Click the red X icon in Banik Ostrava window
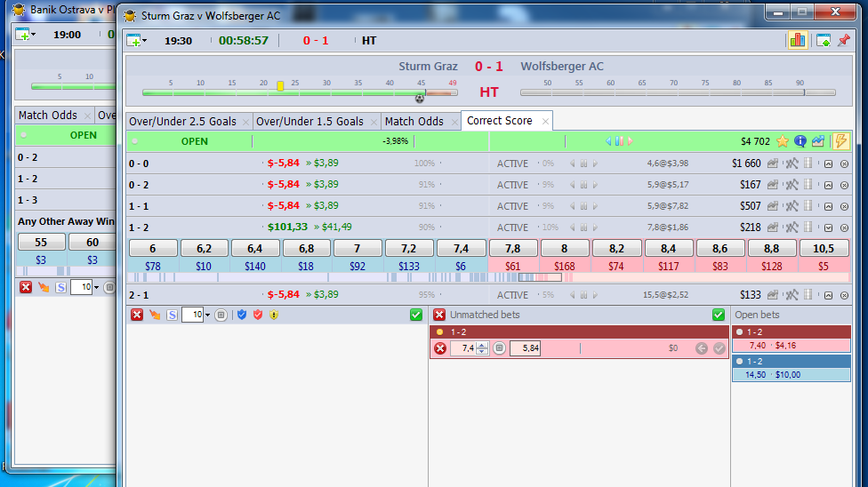The height and width of the screenshot is (487, 868). pos(26,287)
